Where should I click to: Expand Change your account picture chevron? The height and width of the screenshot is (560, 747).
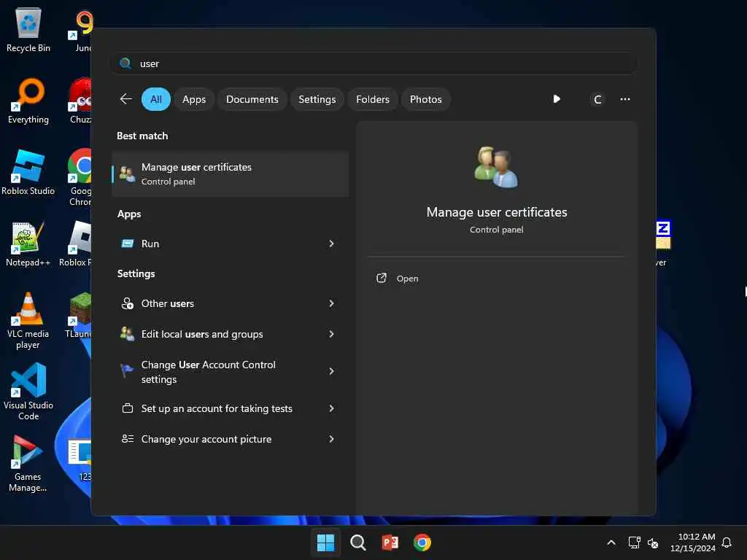pyautogui.click(x=332, y=438)
